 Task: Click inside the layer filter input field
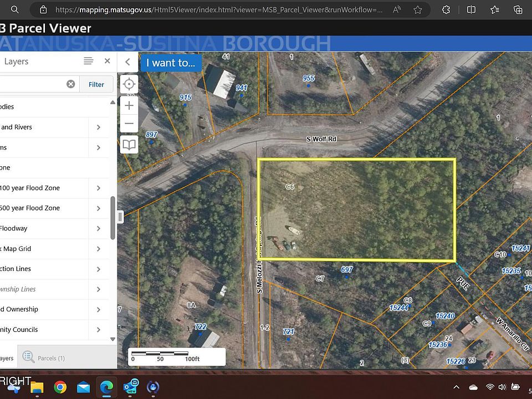click(30, 84)
